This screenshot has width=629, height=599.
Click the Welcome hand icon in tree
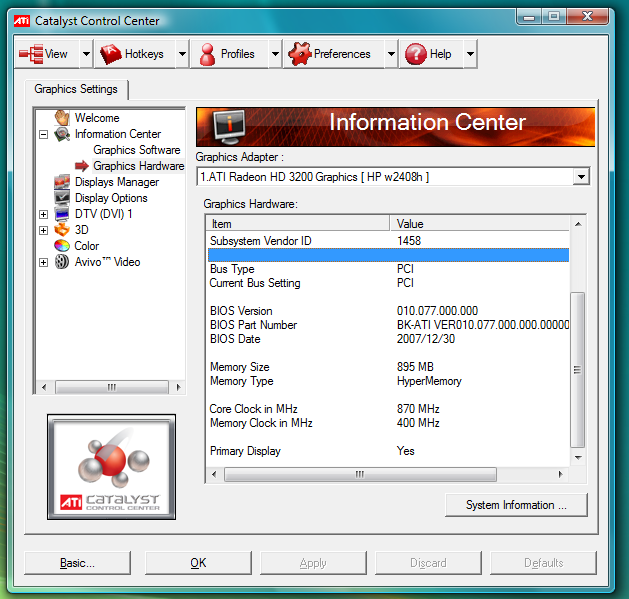click(62, 118)
